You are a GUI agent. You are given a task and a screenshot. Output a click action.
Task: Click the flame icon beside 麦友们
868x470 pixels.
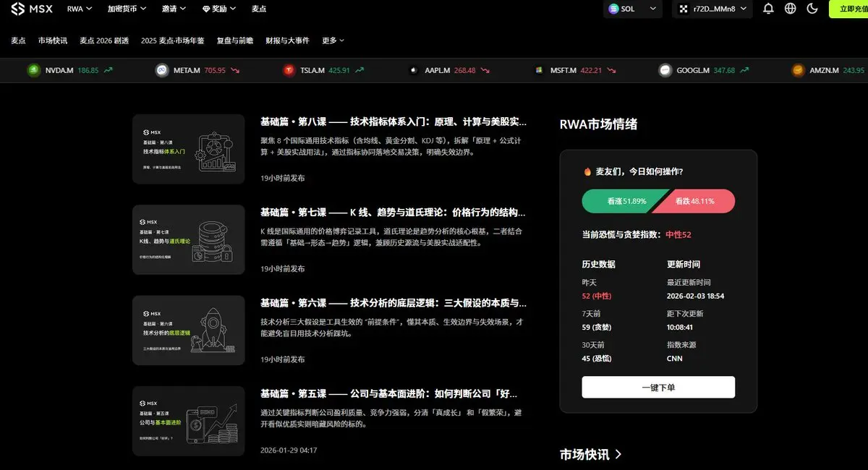tap(587, 171)
